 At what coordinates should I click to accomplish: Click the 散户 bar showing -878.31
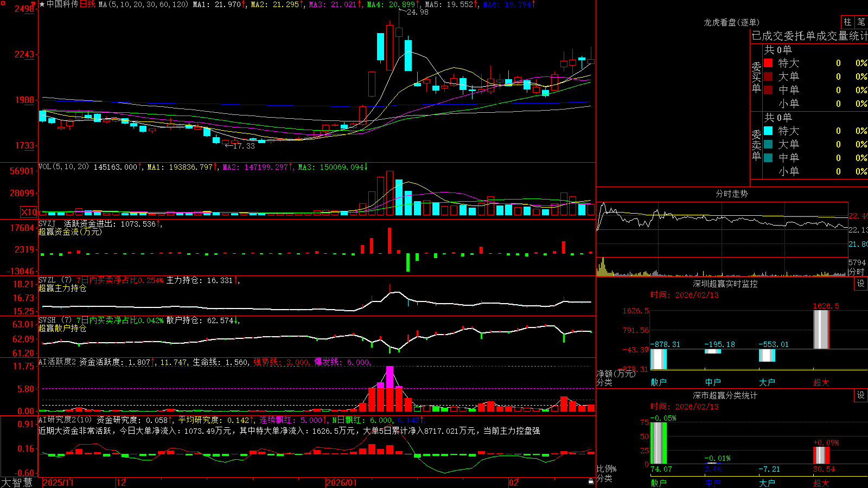pyautogui.click(x=659, y=359)
